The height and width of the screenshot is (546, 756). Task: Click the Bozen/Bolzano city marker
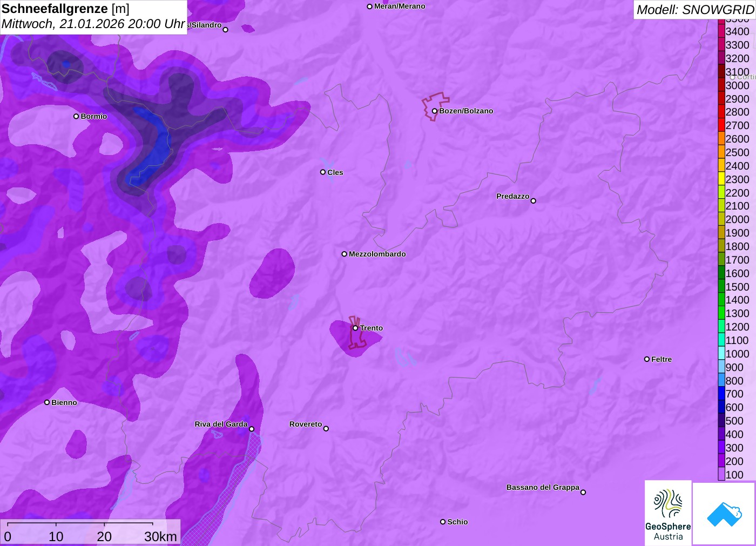click(x=434, y=111)
